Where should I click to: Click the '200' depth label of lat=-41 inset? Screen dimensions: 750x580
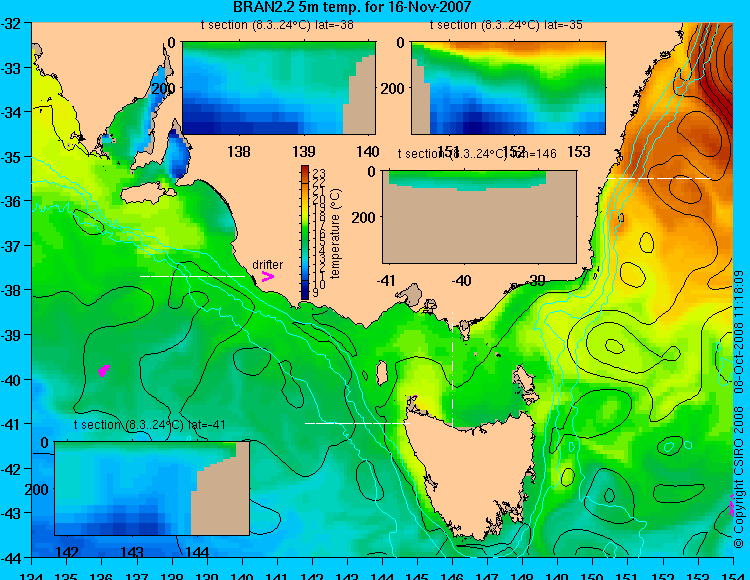pos(36,489)
